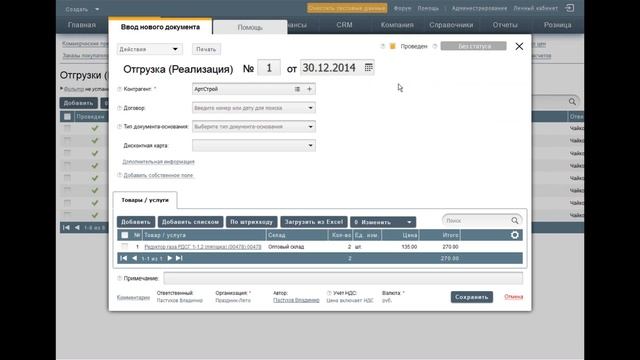Switch to the Помощь tab of the dialog
Screen dimensions: 640x360
point(250,27)
